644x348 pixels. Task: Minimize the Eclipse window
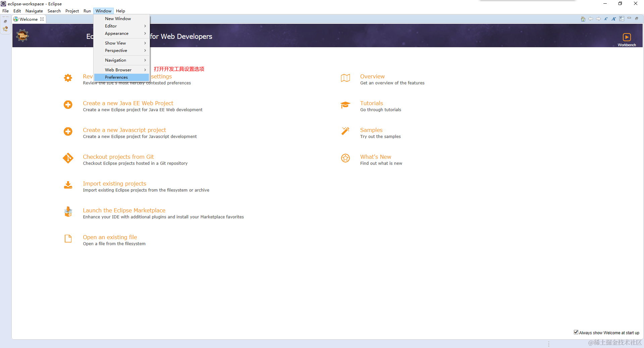(605, 4)
